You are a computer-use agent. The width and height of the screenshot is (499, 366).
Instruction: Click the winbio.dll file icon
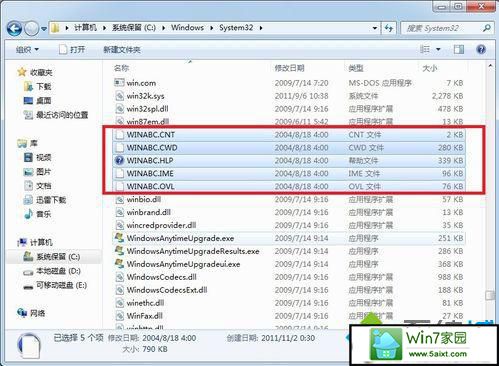pos(119,199)
